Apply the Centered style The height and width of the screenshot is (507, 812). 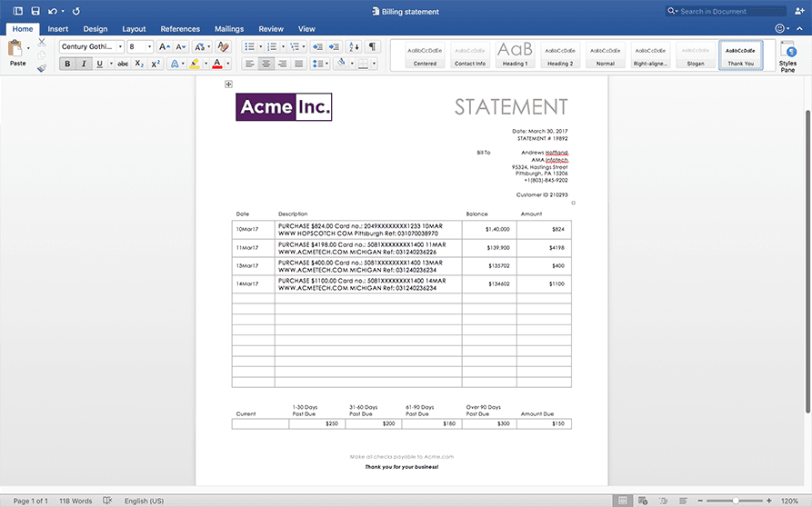click(425, 55)
